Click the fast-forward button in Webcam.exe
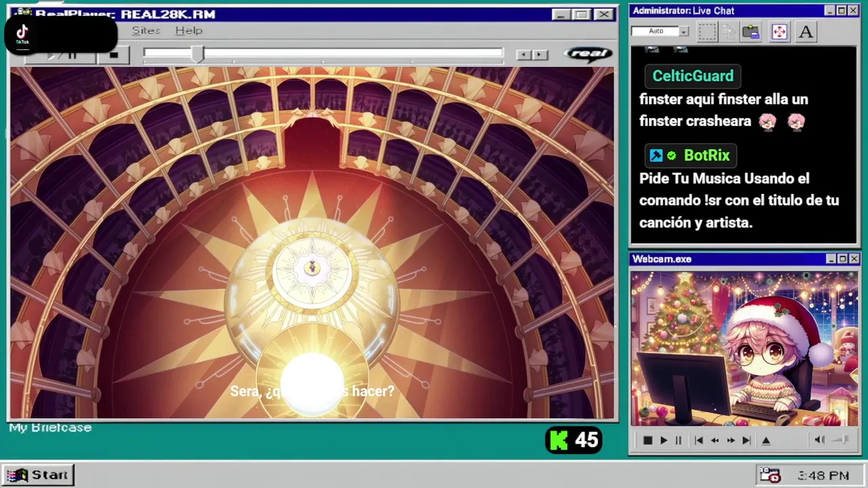868x488 pixels. [730, 441]
